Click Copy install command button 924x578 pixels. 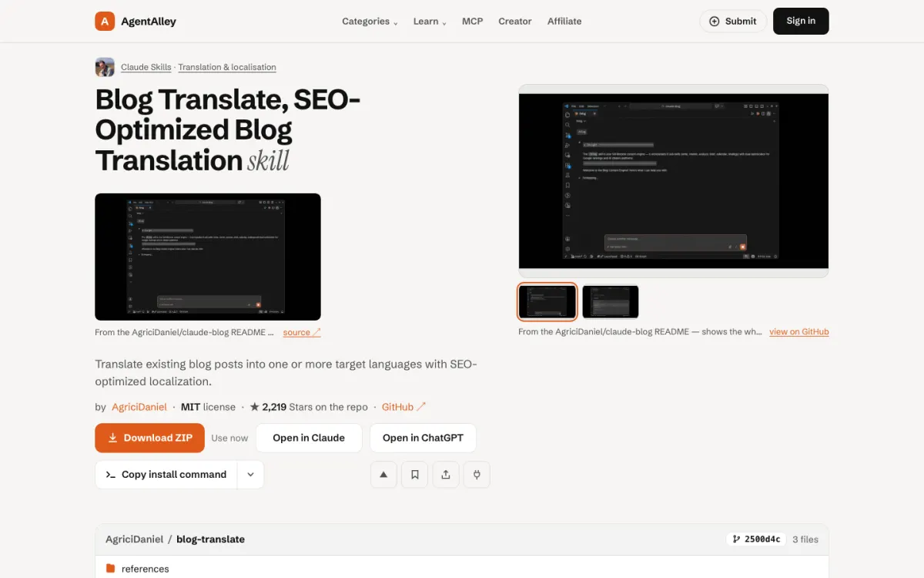click(166, 475)
